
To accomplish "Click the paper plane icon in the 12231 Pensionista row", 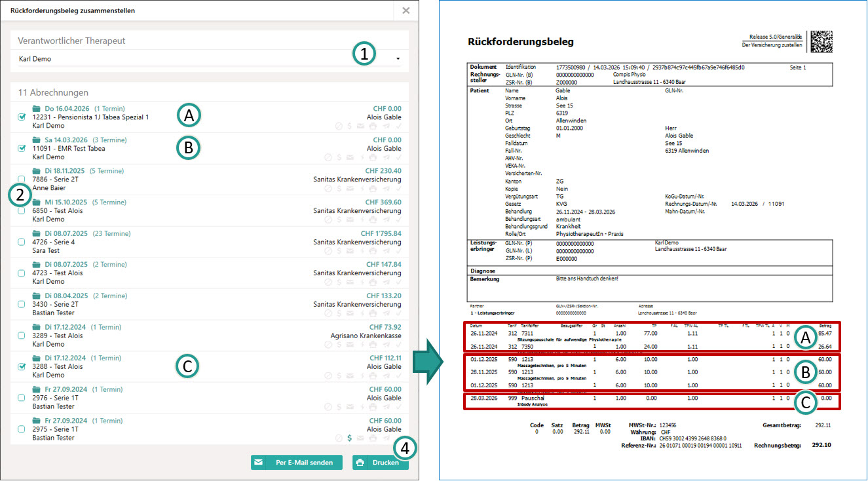I will coord(386,126).
